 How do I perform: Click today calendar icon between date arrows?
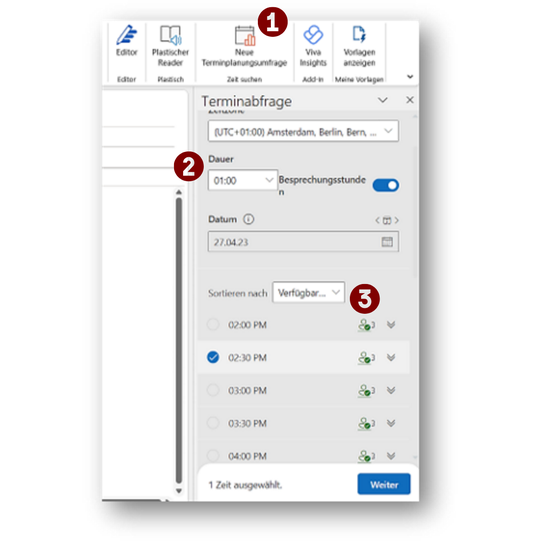pyautogui.click(x=387, y=220)
